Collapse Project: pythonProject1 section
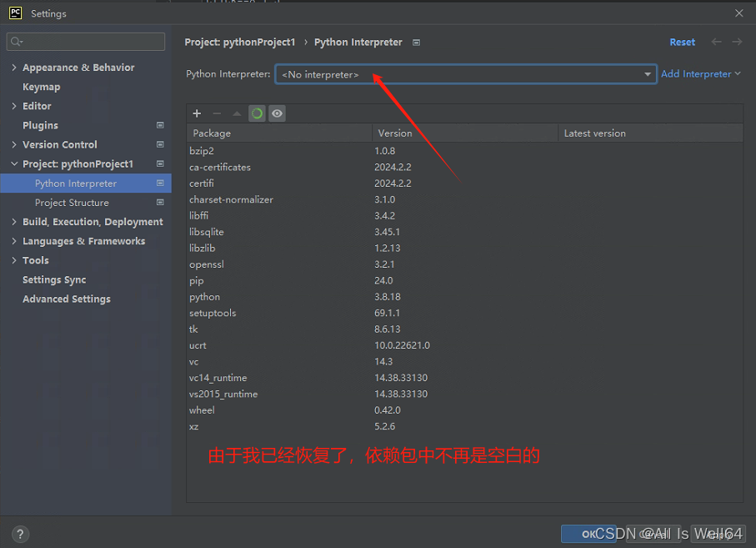Viewport: 756px width, 548px height. pyautogui.click(x=14, y=164)
